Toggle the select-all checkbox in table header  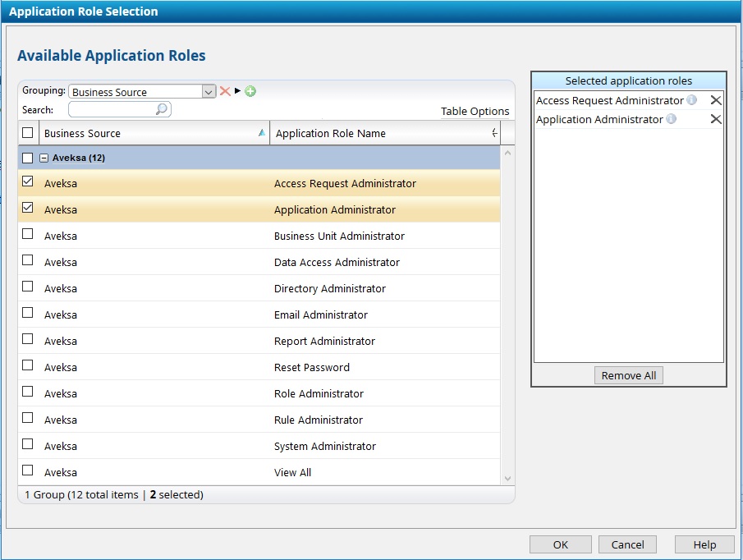click(28, 133)
